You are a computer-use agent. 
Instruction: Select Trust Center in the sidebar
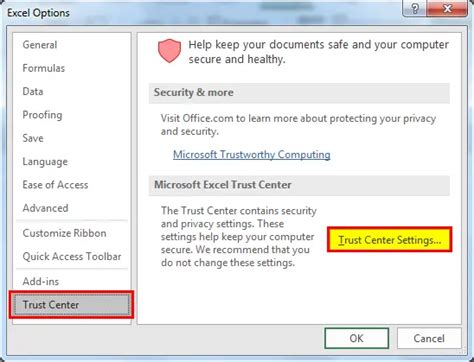click(x=71, y=305)
